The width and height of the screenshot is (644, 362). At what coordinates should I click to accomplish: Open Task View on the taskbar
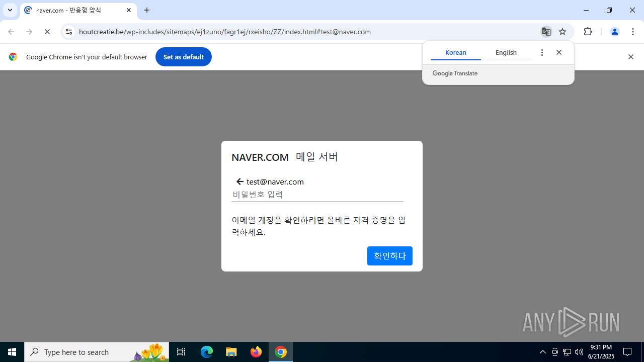pyautogui.click(x=181, y=352)
